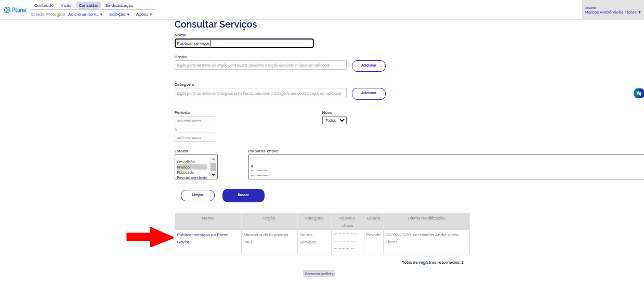Select 'Publicado' in the Estado list
Screen dimensions: 644x285
186,172
